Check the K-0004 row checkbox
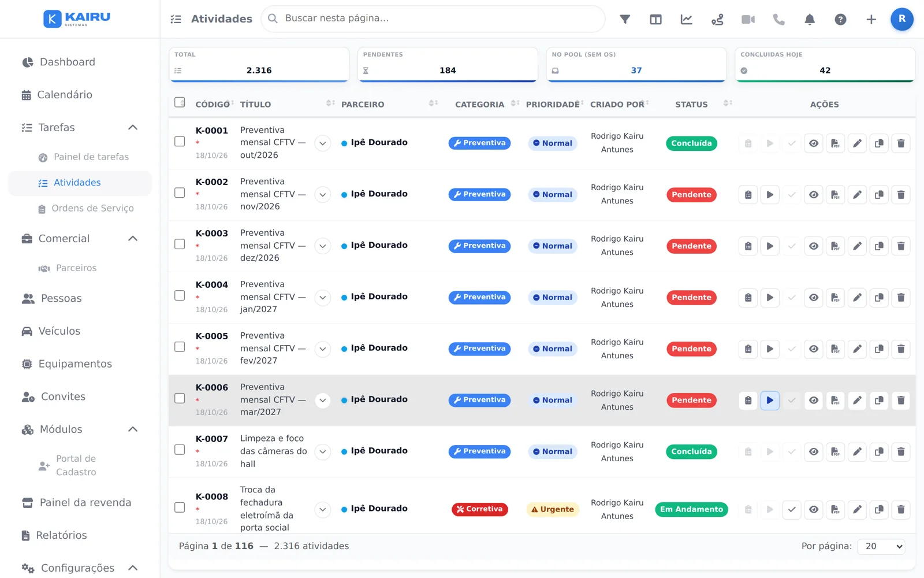 (180, 295)
